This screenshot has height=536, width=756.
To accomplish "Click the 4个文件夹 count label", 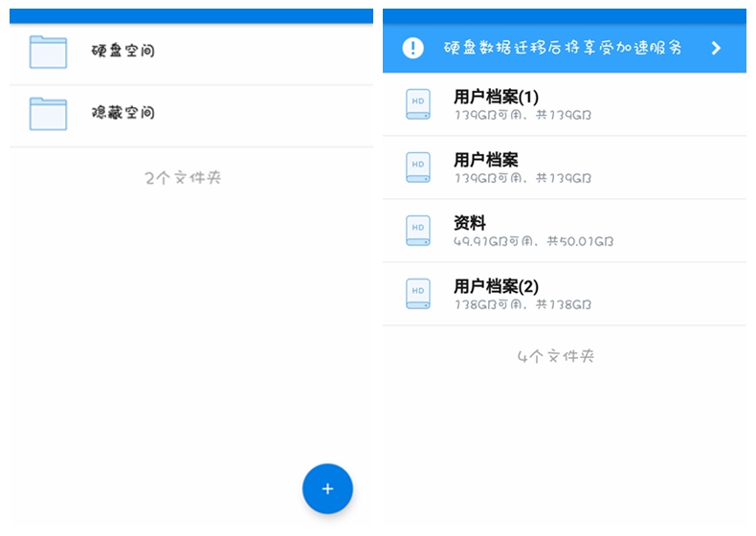I will (x=556, y=356).
